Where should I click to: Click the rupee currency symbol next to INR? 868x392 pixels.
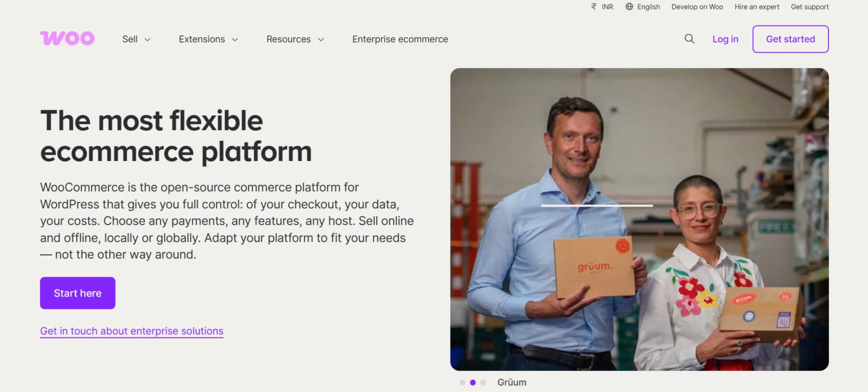pos(593,6)
